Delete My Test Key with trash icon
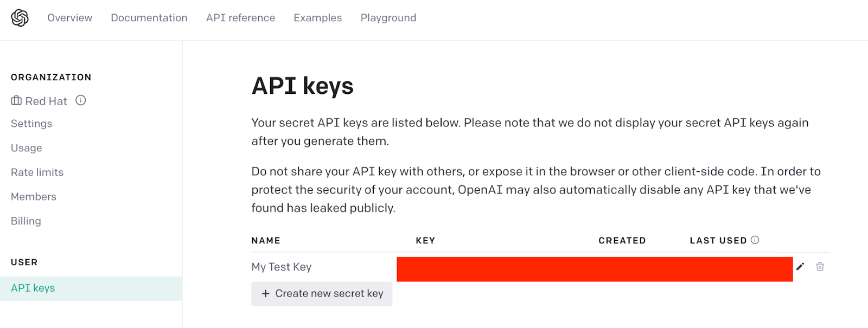Image resolution: width=868 pixels, height=328 pixels. click(820, 266)
